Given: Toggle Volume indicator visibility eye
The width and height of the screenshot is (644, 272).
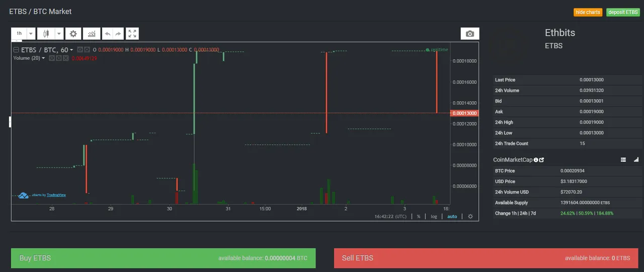Looking at the screenshot, I should tap(51, 58).
